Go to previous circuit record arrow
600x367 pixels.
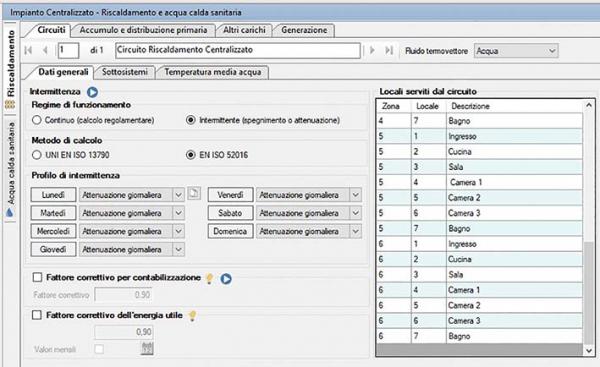pos(45,50)
